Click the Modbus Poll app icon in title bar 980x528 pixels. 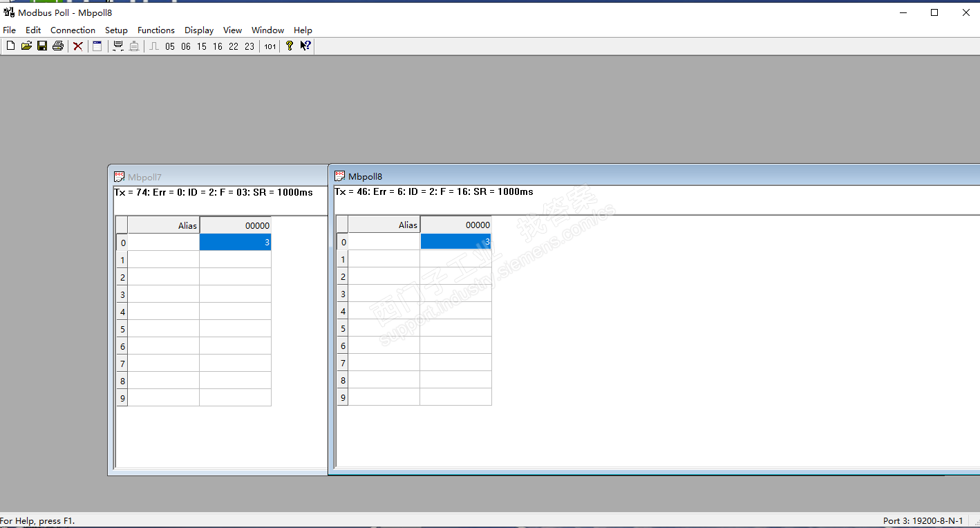(9, 12)
